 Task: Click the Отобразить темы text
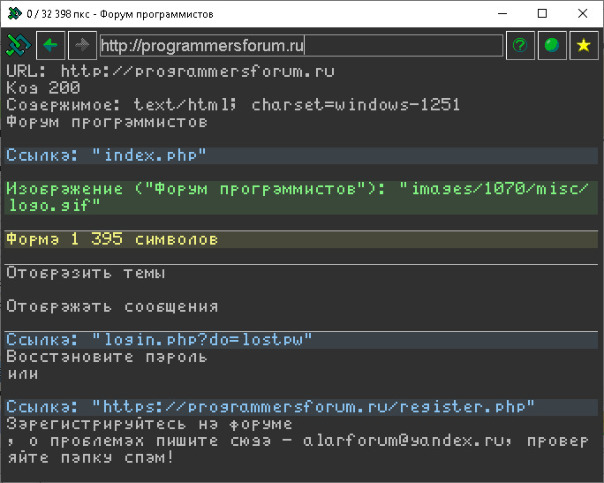[x=86, y=273]
